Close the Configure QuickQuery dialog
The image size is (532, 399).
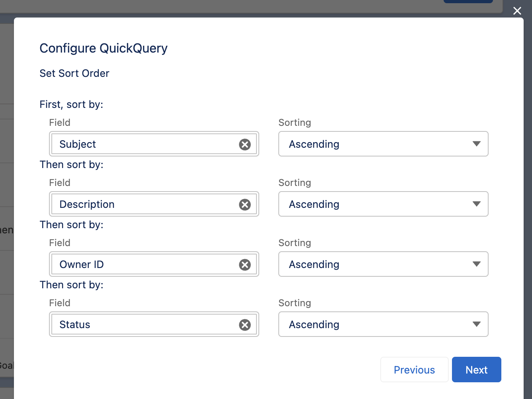click(x=517, y=11)
